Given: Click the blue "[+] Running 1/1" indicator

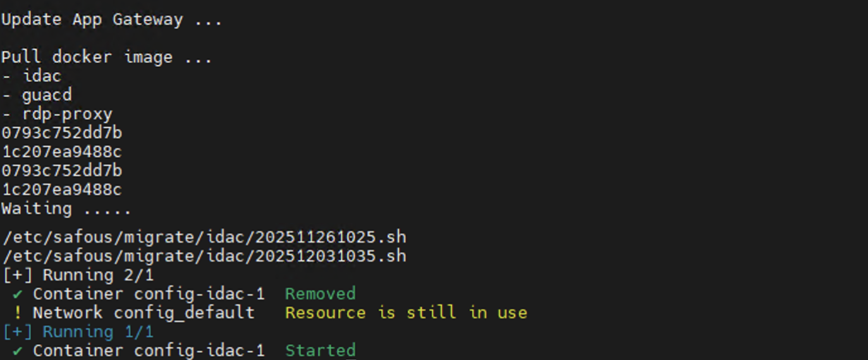Looking at the screenshot, I should point(78,332).
